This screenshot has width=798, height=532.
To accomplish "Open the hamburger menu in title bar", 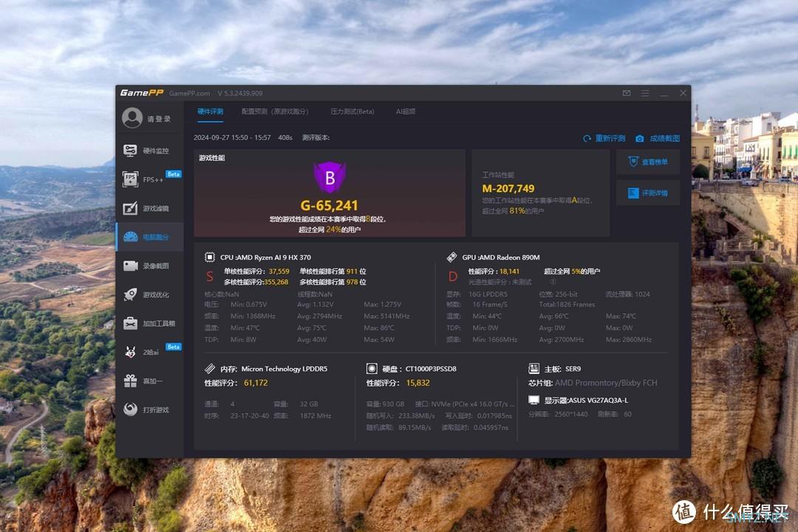I will click(x=645, y=93).
